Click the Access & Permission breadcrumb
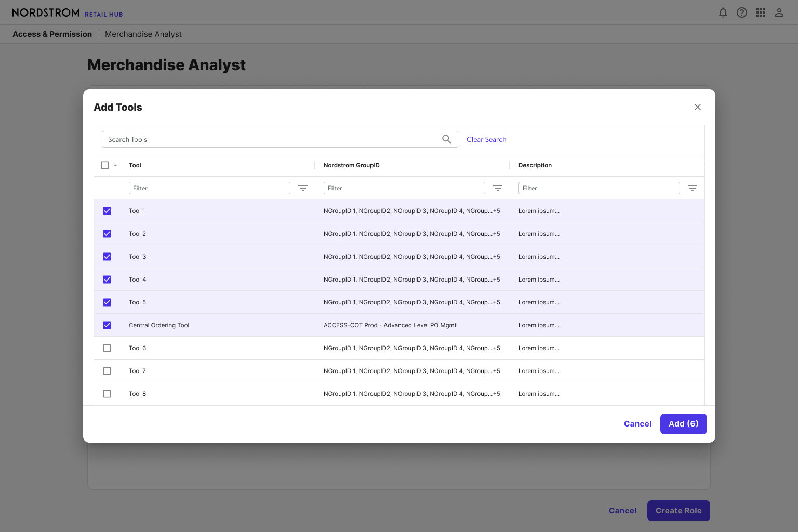 52,34
